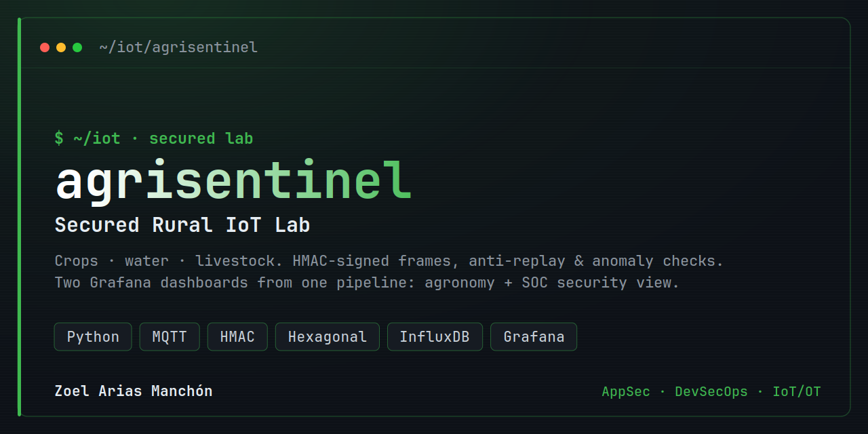Screen dimensions: 868x434
Task: Click the Grafana dashboards description line
Action: (367, 283)
